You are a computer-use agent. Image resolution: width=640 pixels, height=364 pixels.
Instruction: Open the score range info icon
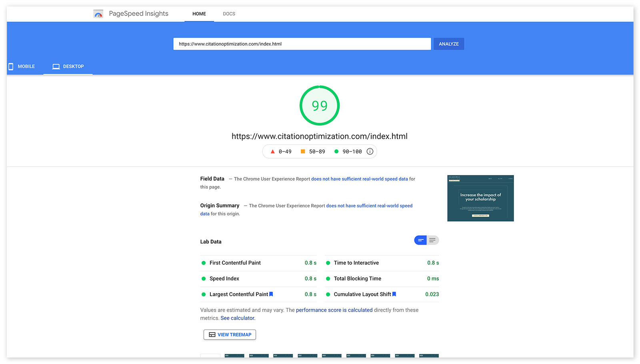370,151
